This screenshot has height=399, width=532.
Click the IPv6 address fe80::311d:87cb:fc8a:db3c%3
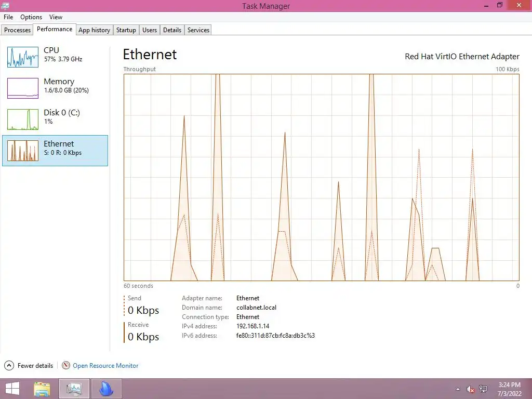(x=275, y=336)
